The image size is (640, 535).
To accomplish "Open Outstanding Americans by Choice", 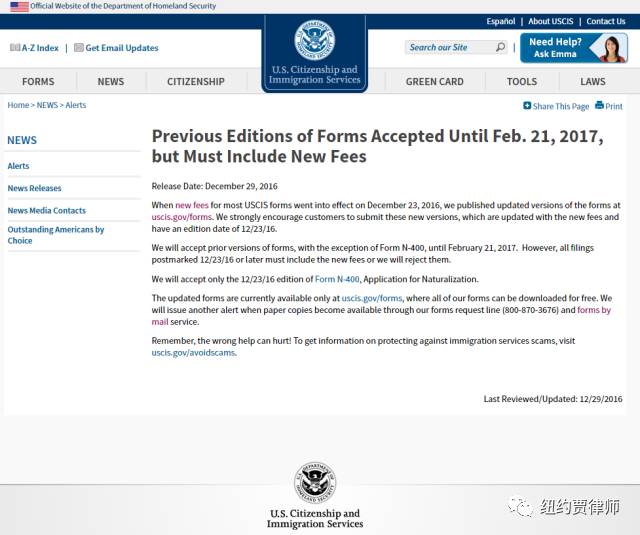I will 56,235.
